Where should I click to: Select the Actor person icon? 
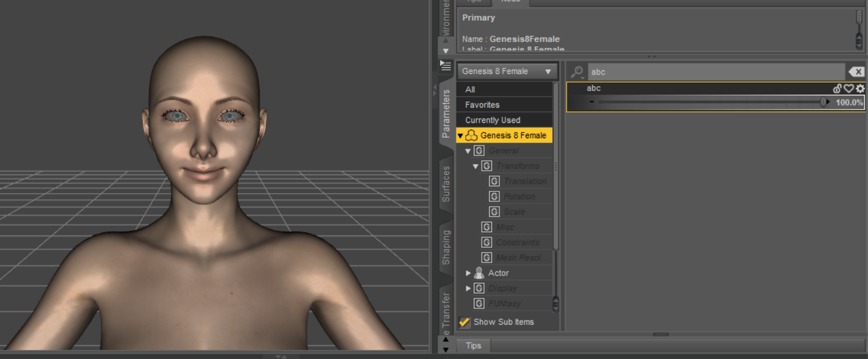(479, 273)
